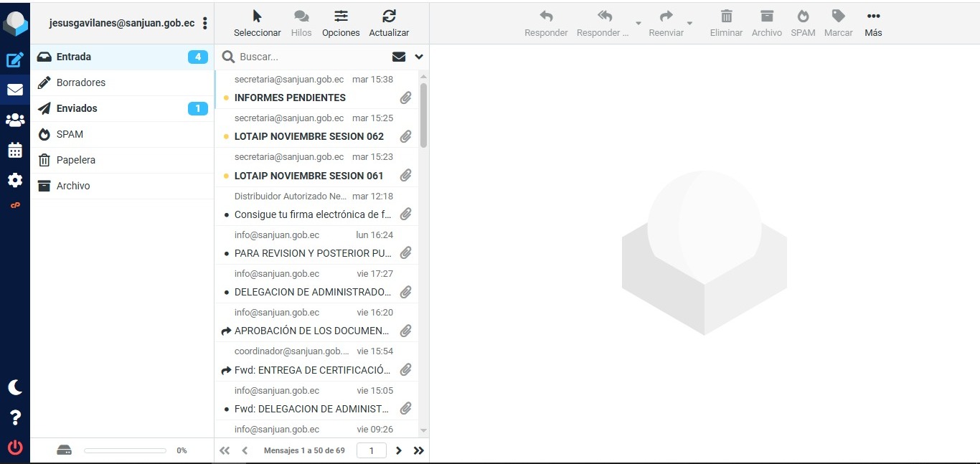Expand search options chevron dropdown
The image size is (980, 464).
419,57
